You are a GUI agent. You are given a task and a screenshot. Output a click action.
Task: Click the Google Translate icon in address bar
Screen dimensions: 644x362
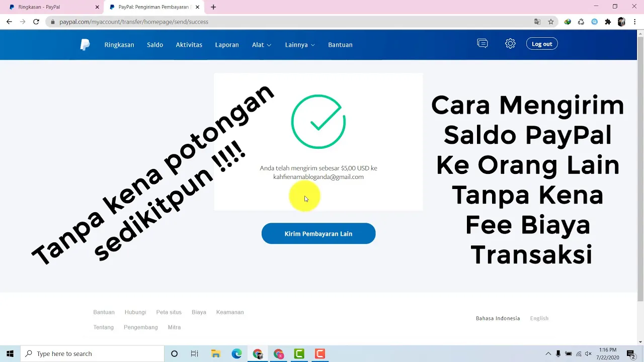point(537,22)
